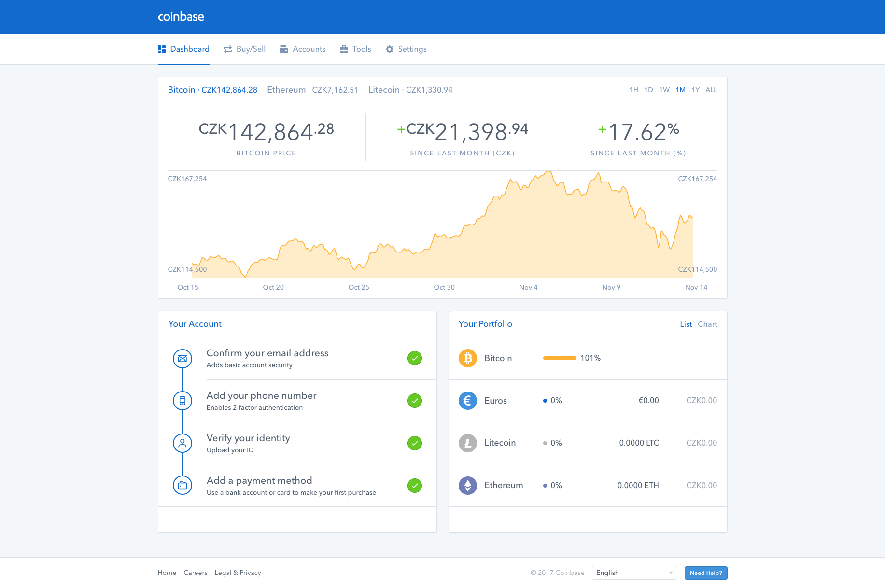885x588 pixels.
Task: Click the Coinbase logo in header
Action: point(181,17)
